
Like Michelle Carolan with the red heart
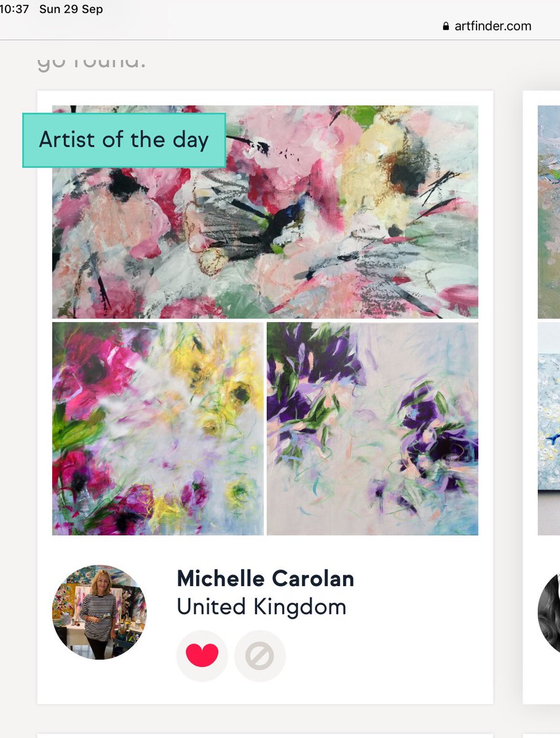point(202,656)
